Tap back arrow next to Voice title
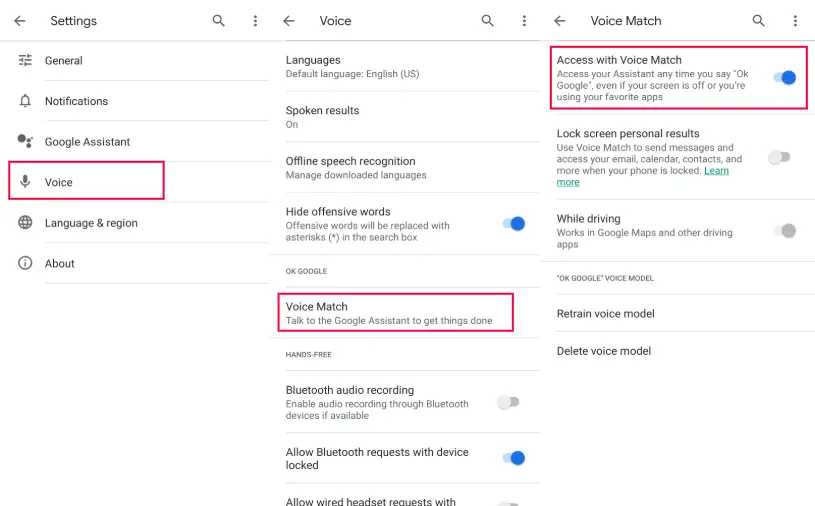The image size is (815, 506). click(289, 21)
